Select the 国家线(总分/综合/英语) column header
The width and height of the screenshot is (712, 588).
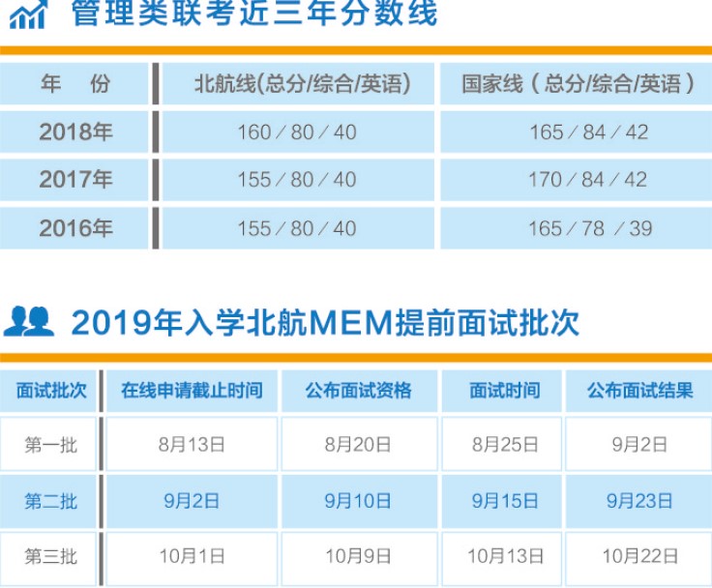coord(578,84)
